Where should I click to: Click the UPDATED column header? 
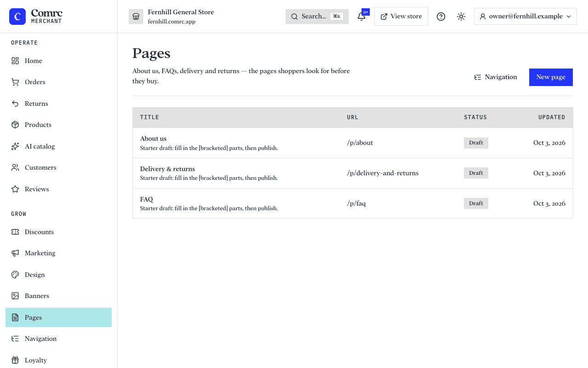tap(552, 117)
